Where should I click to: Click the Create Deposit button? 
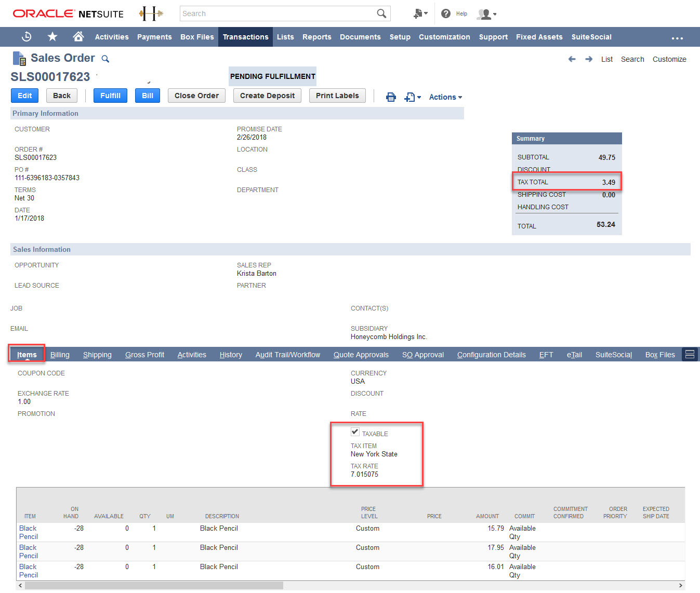pos(267,96)
